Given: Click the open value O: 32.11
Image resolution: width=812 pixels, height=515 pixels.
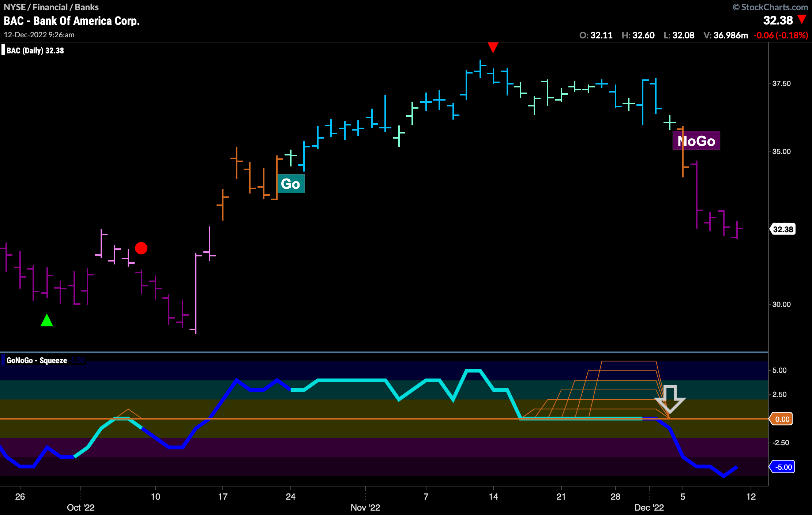Looking at the screenshot, I should click(x=596, y=35).
